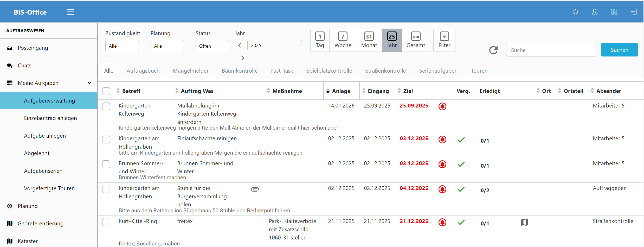Open the Planung filter dropdown
The height and width of the screenshot is (247, 644).
coord(167,46)
